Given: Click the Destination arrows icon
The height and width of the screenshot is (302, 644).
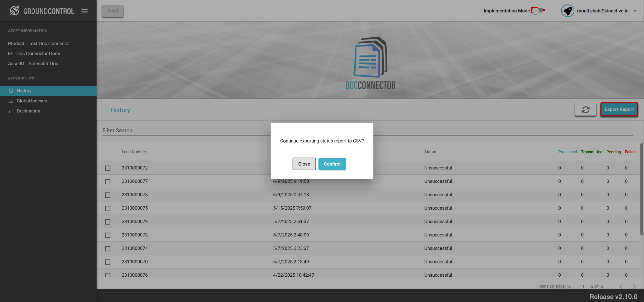Looking at the screenshot, I should pyautogui.click(x=11, y=111).
